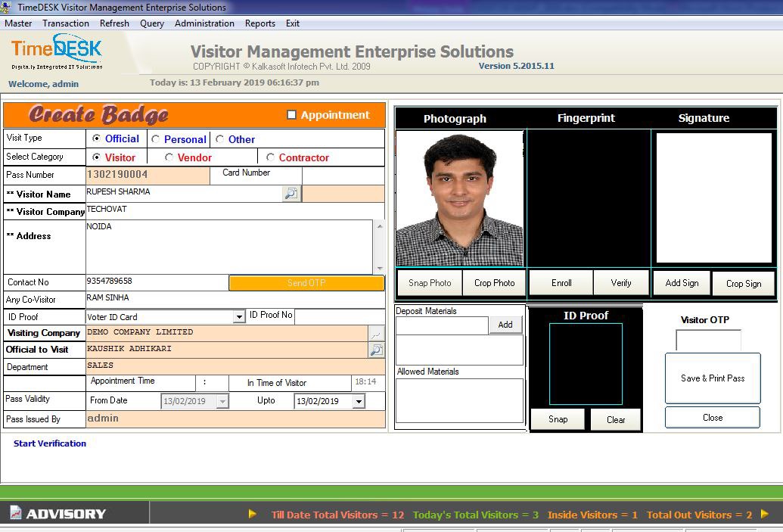
Task: Click the Save & Print Pass button
Action: pyautogui.click(x=712, y=378)
